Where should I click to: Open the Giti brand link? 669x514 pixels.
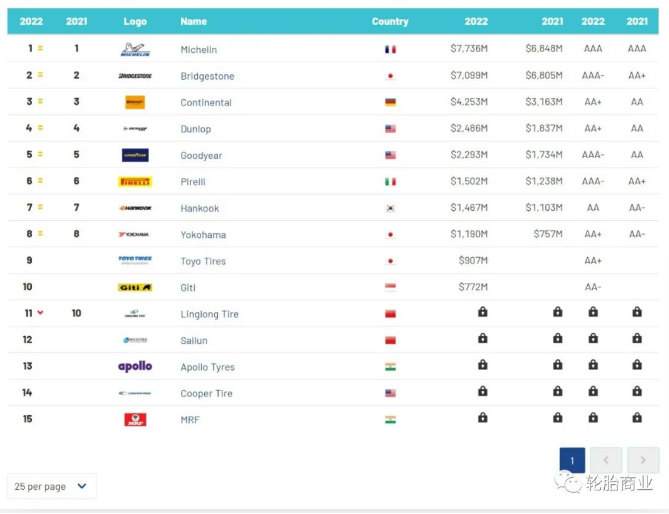tap(188, 288)
